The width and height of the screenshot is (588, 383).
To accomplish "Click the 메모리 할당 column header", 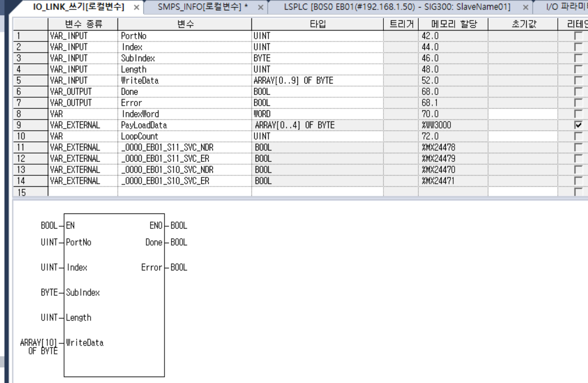I will tap(453, 25).
